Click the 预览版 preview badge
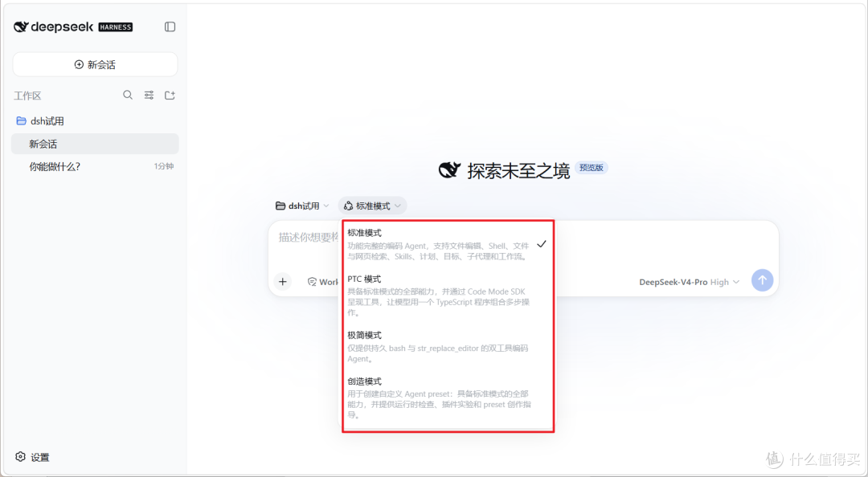 pyautogui.click(x=592, y=168)
